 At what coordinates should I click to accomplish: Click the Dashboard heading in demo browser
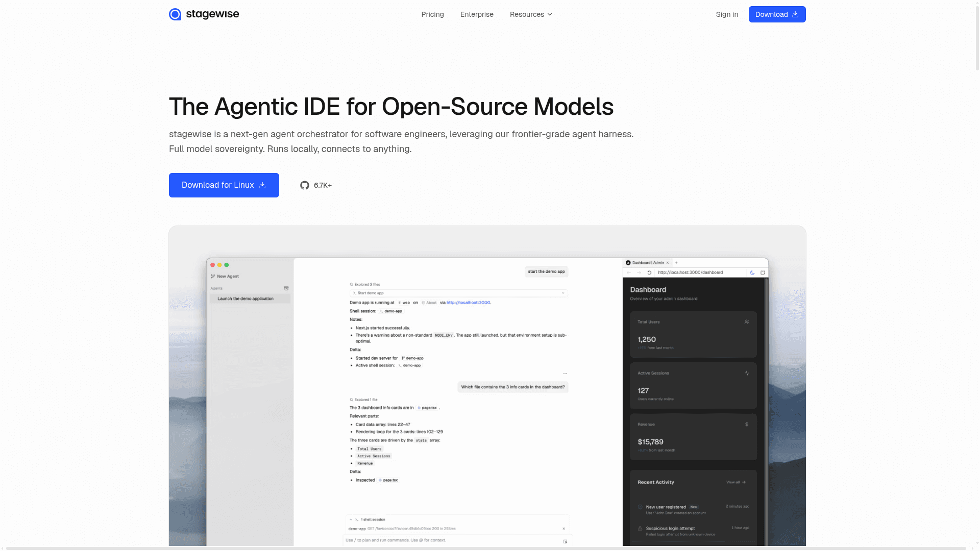coord(648,290)
